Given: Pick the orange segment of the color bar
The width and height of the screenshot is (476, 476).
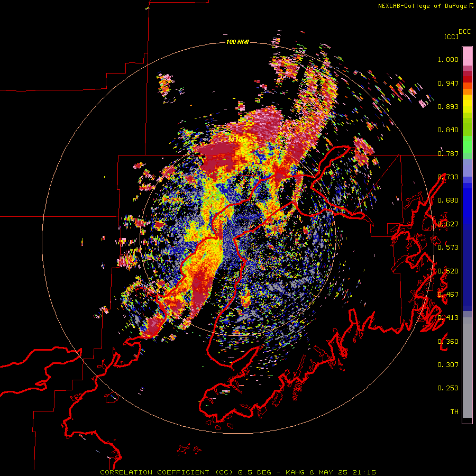Looking at the screenshot, I should pyautogui.click(x=467, y=91).
